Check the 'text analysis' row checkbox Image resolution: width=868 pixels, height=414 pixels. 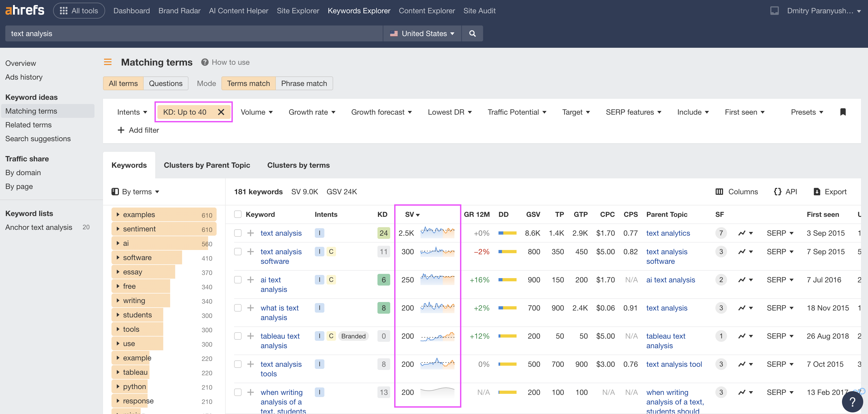tap(238, 233)
